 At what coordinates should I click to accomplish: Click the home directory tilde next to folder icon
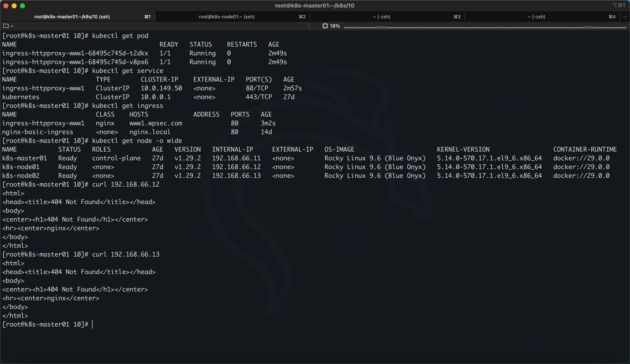12,26
